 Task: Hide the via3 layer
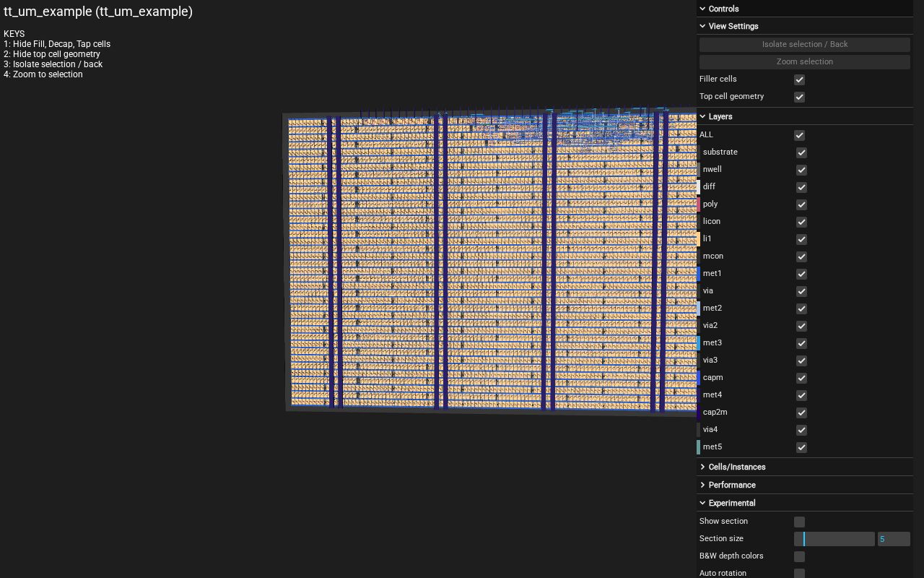click(801, 361)
